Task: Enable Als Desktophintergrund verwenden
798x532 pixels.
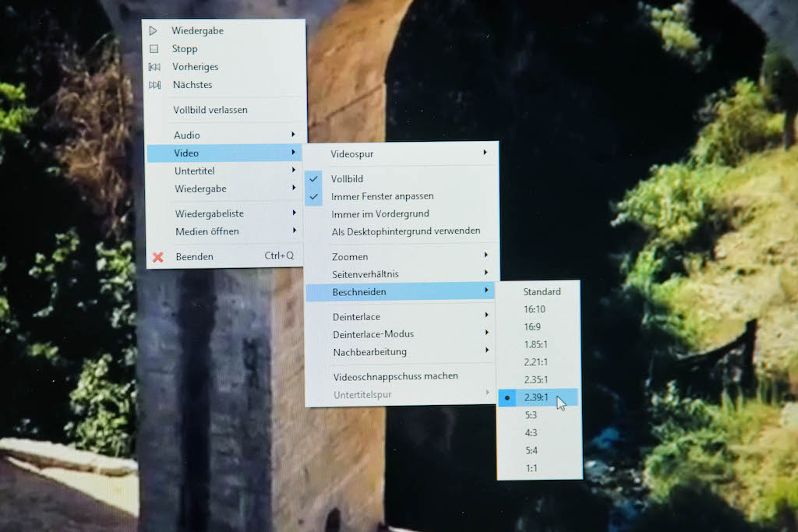Action: [402, 231]
